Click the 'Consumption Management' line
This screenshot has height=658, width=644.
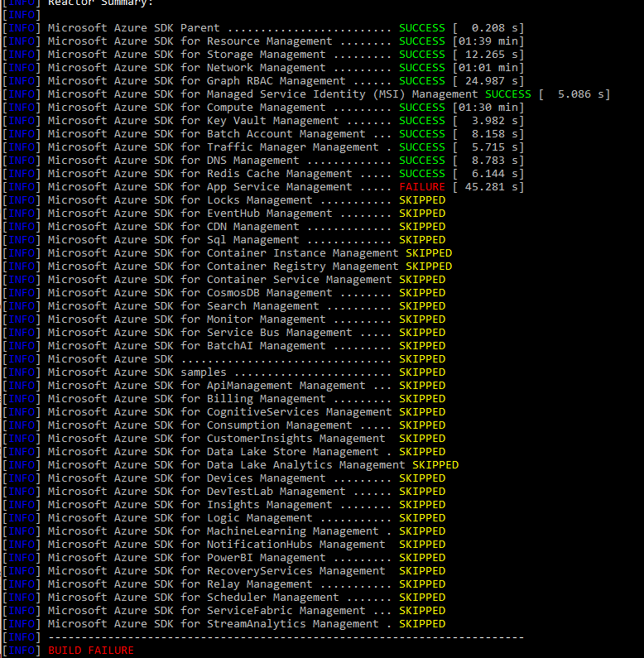(x=224, y=425)
